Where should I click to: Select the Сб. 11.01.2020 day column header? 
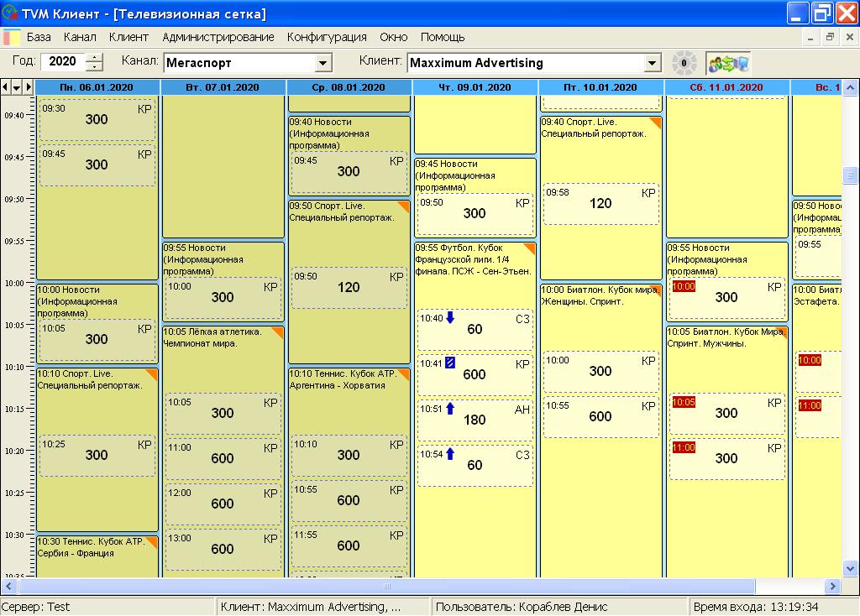(726, 87)
